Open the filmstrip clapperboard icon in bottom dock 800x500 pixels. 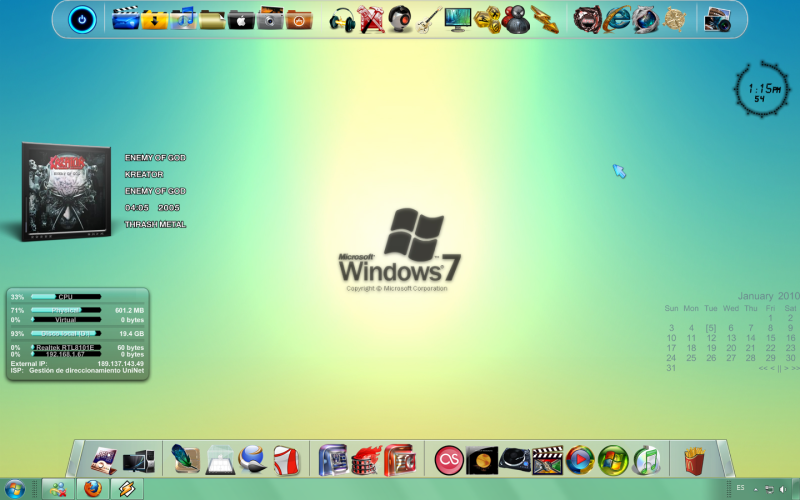pos(547,460)
